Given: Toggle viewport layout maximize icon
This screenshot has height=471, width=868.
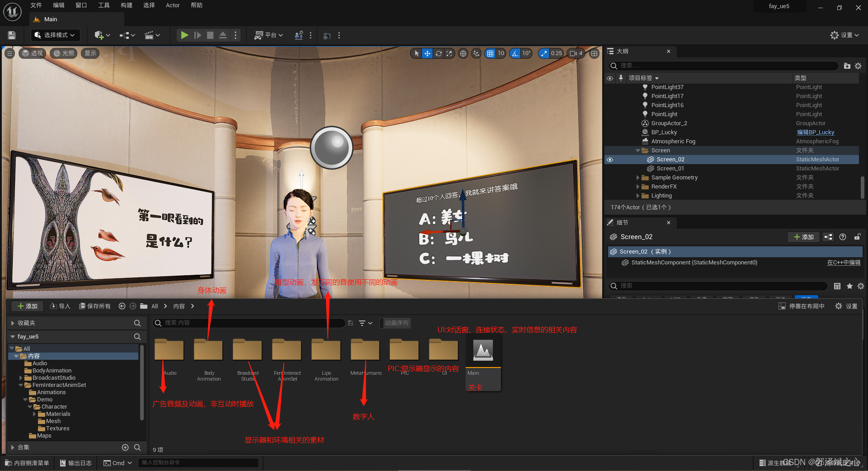Looking at the screenshot, I should [594, 53].
